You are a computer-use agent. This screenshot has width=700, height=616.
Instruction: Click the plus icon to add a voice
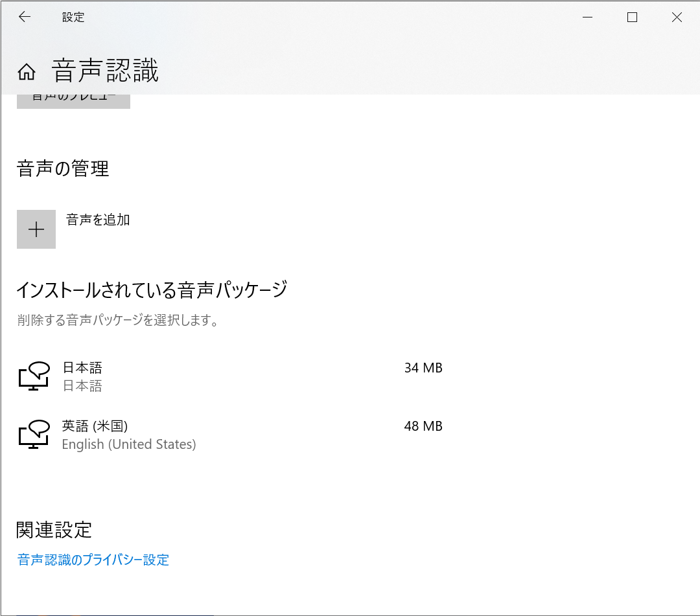36,229
